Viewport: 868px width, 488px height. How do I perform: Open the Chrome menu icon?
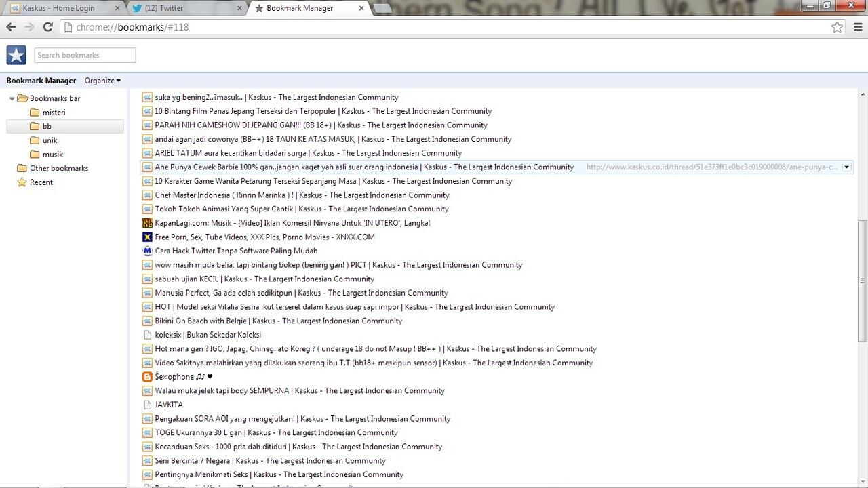[858, 27]
